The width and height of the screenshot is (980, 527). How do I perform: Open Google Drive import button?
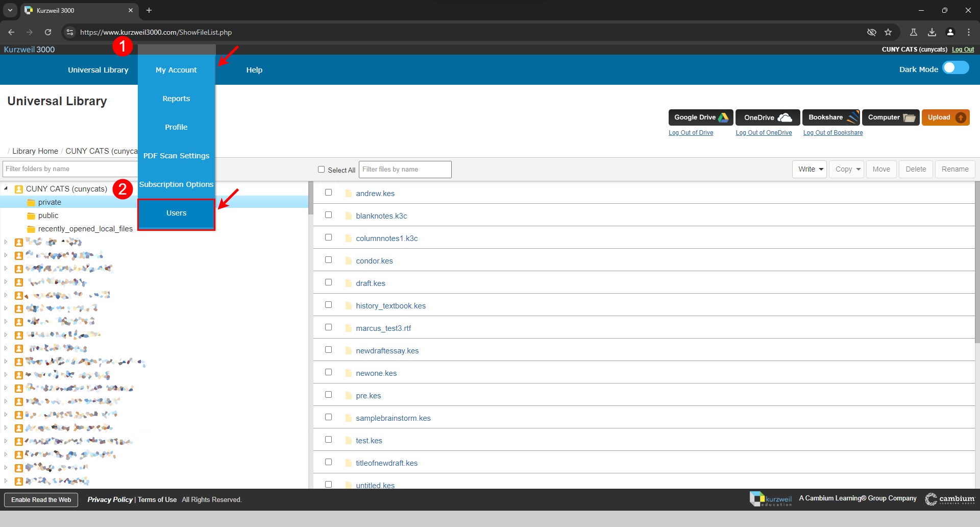(x=701, y=117)
